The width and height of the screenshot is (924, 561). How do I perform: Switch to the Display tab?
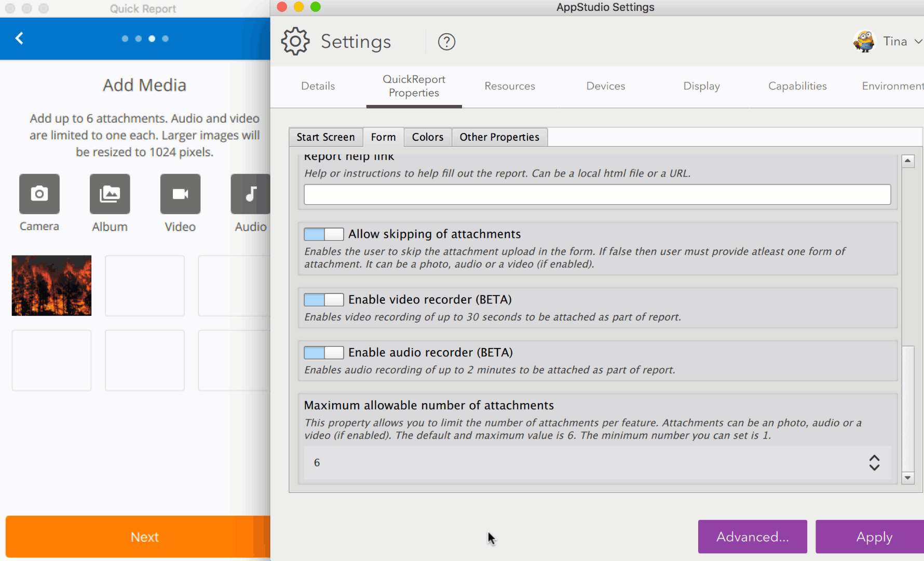coord(701,86)
